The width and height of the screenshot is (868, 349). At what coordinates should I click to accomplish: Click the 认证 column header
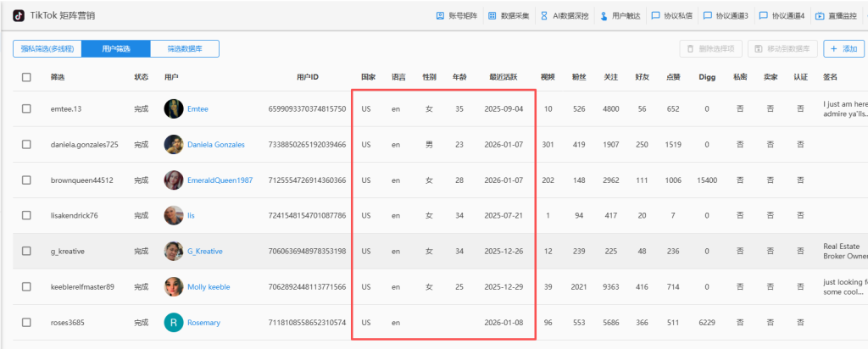pos(800,77)
